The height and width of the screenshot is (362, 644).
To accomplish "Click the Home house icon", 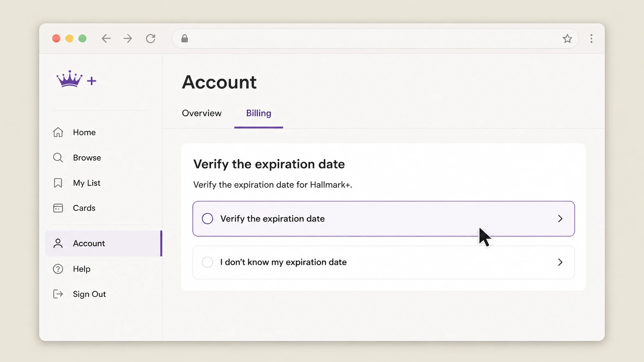I will tap(58, 132).
